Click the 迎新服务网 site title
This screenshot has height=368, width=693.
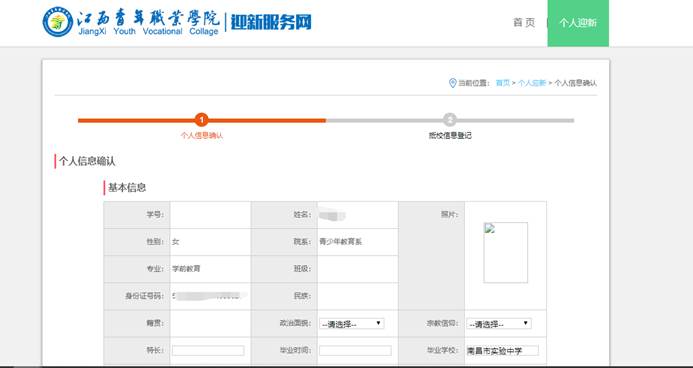271,22
